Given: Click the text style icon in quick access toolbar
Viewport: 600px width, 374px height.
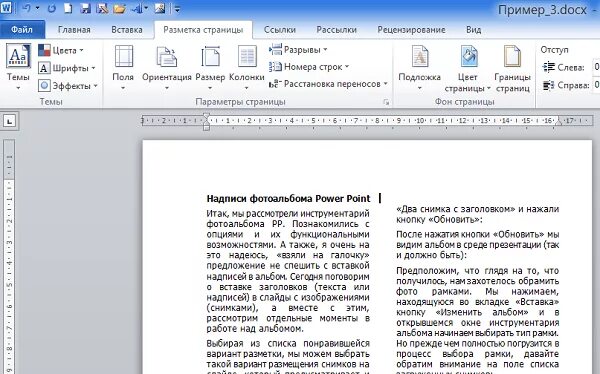Looking at the screenshot, I should tap(137, 8).
